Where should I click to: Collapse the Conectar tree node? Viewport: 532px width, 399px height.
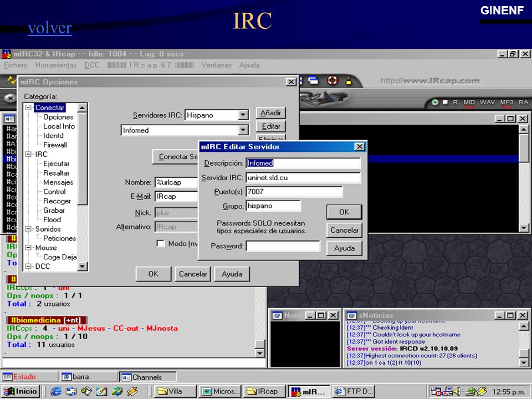(x=28, y=108)
